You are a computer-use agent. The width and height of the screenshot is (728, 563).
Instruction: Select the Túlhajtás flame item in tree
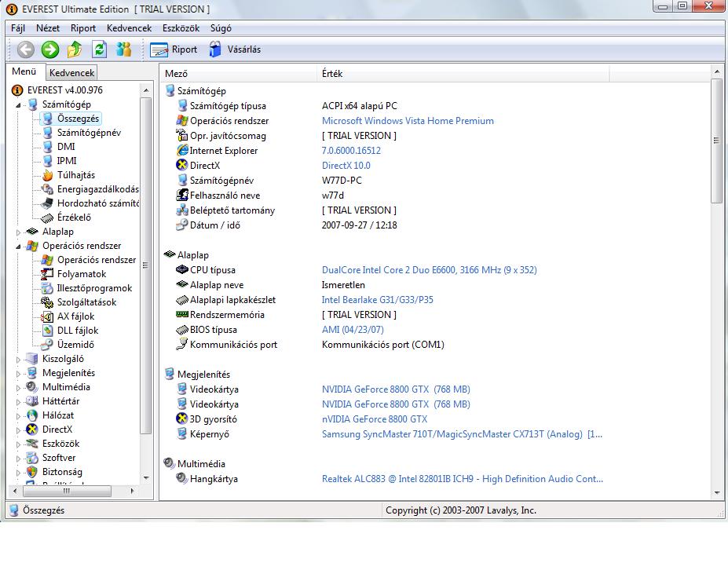point(75,175)
